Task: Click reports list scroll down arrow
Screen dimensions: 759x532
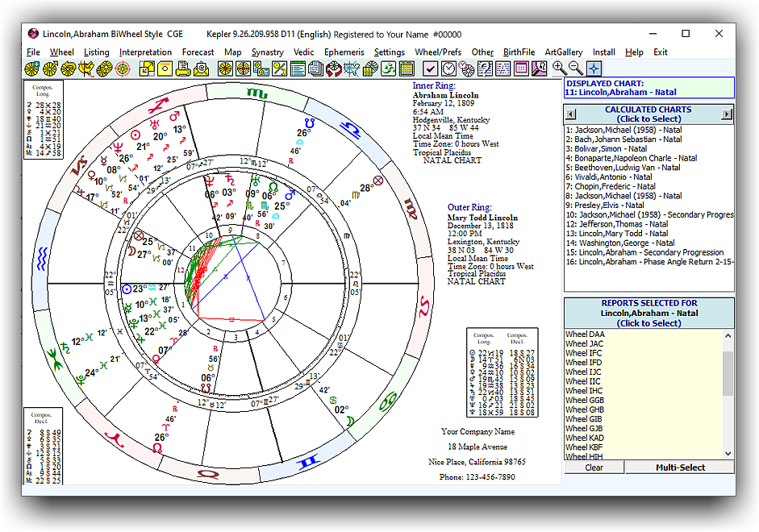Action: point(728,454)
